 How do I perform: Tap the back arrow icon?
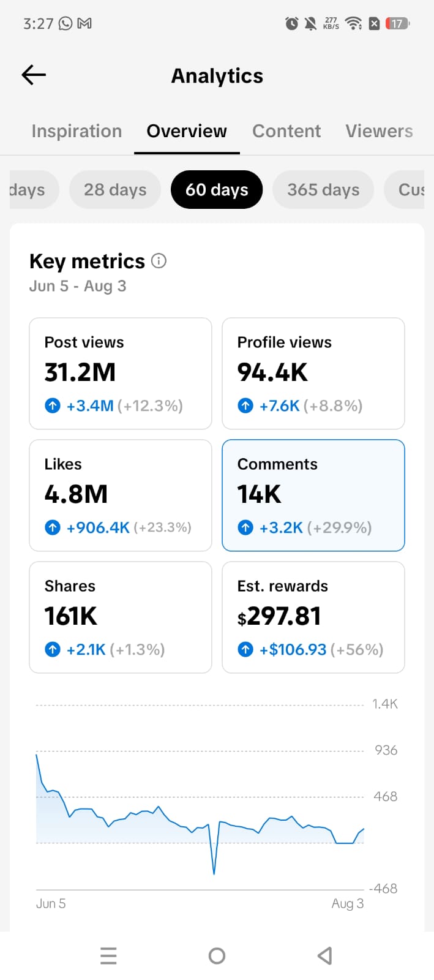(x=34, y=75)
